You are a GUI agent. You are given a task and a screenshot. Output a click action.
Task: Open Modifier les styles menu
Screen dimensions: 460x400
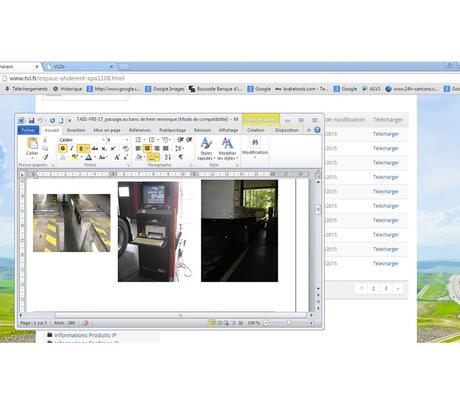click(227, 149)
